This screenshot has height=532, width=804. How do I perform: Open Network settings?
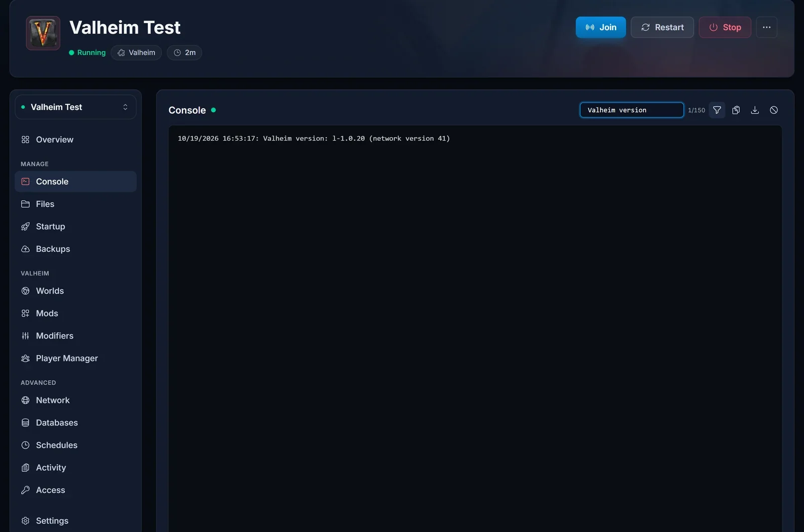(x=75, y=400)
